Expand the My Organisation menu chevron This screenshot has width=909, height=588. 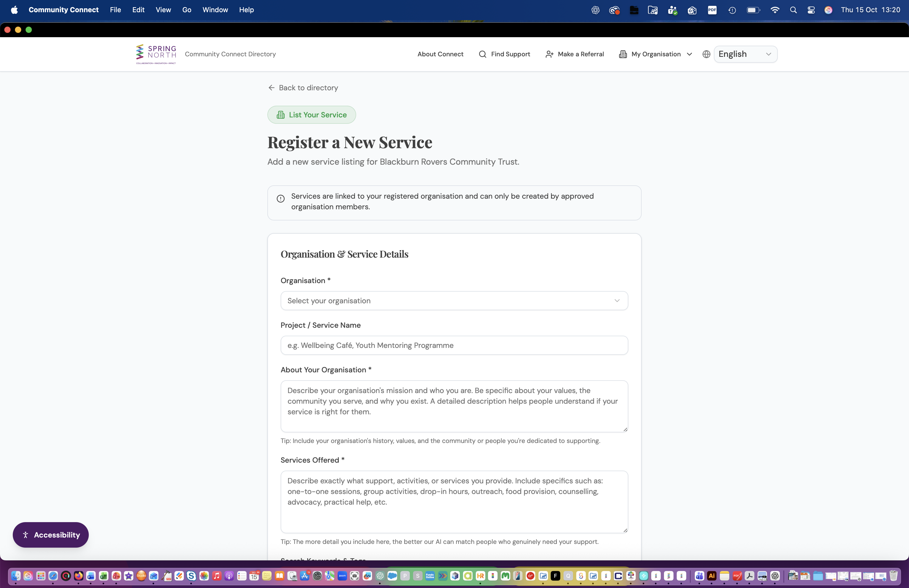pos(689,54)
